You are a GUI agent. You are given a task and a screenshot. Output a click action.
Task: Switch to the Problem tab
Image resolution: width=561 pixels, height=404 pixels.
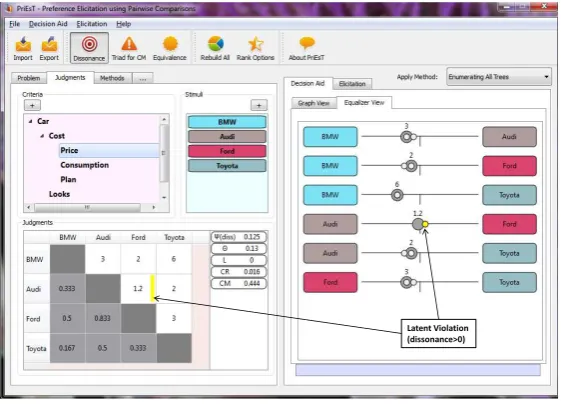(29, 78)
